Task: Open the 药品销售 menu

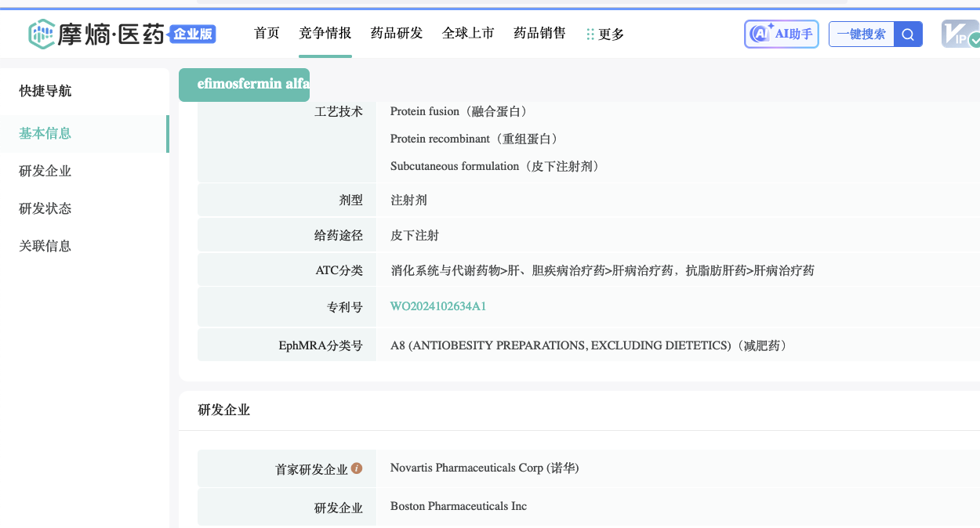Action: coord(539,33)
